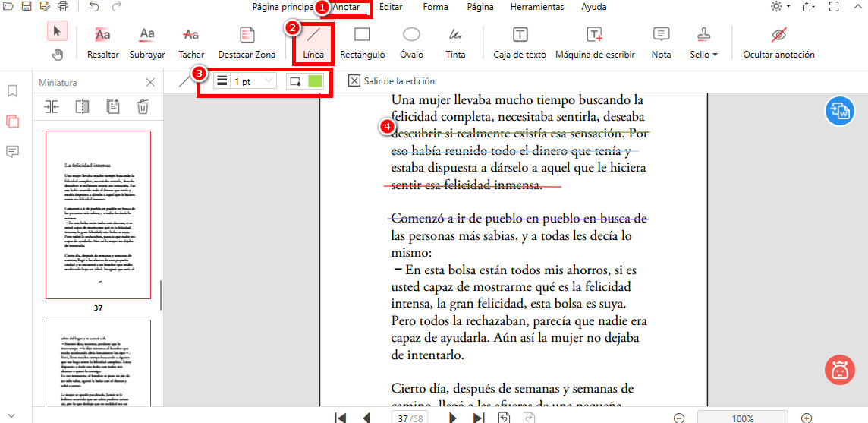Select the Subrayar underline tool
This screenshot has width=868, height=423.
point(147,43)
